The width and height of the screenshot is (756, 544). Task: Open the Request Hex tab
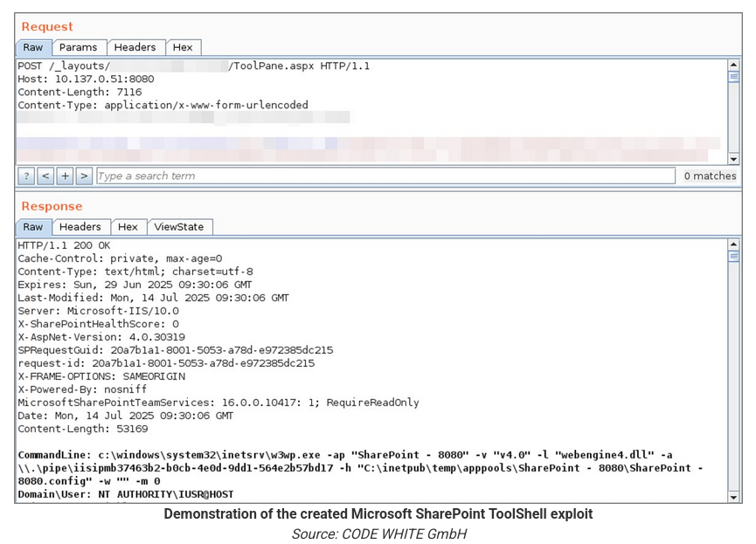(x=183, y=47)
